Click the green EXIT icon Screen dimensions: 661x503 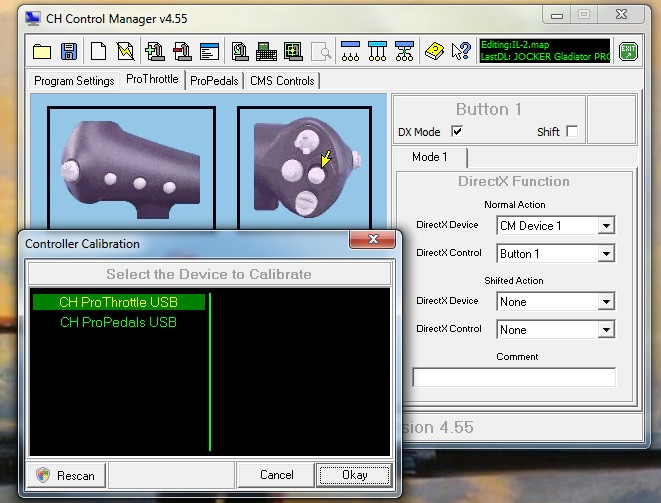(x=628, y=51)
